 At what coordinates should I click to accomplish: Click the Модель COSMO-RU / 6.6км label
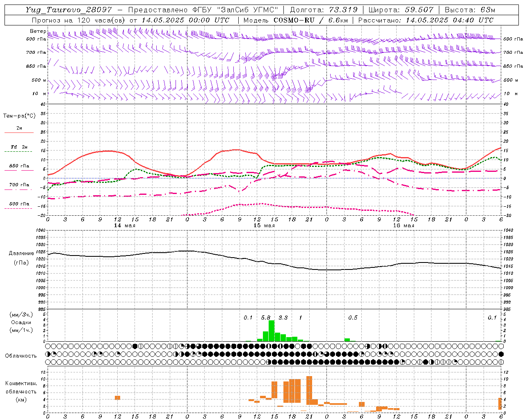(296, 20)
